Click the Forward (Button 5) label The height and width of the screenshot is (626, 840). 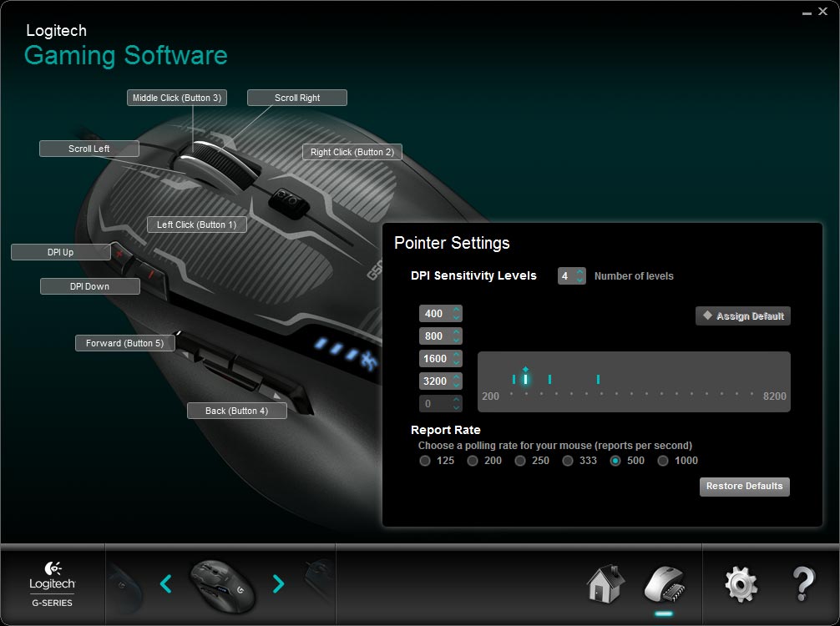[x=124, y=343]
